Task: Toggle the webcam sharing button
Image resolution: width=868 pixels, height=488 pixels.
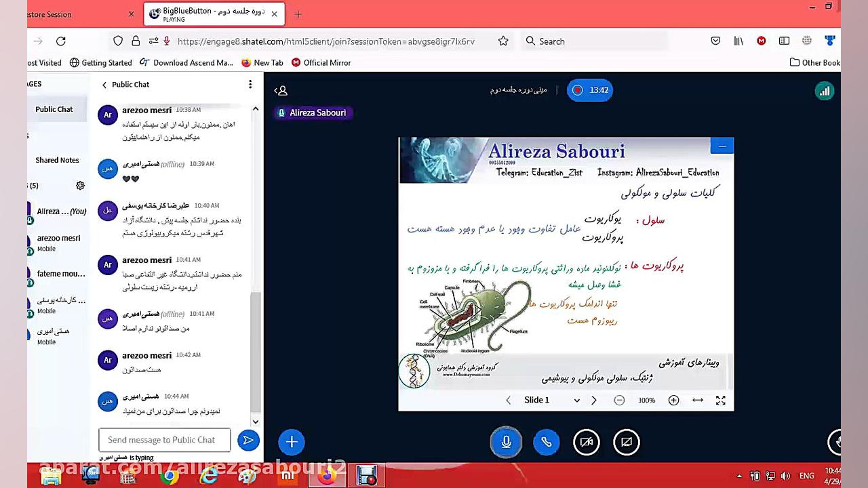Action: pos(587,443)
